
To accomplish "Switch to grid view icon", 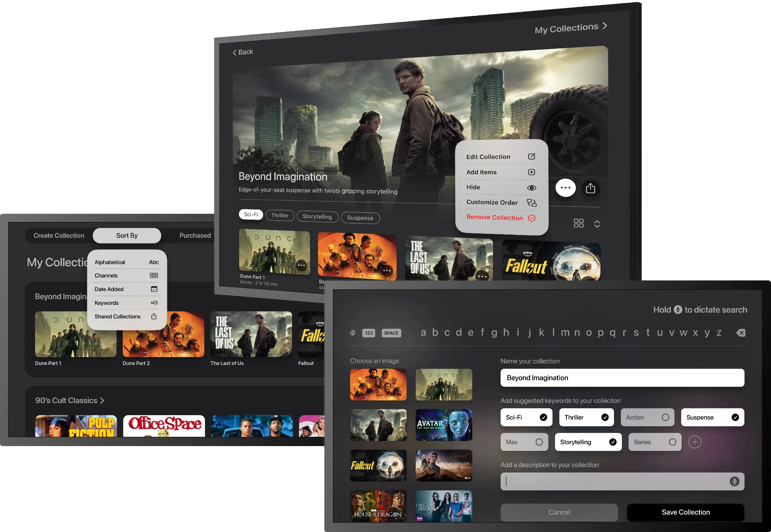I will pos(579,223).
